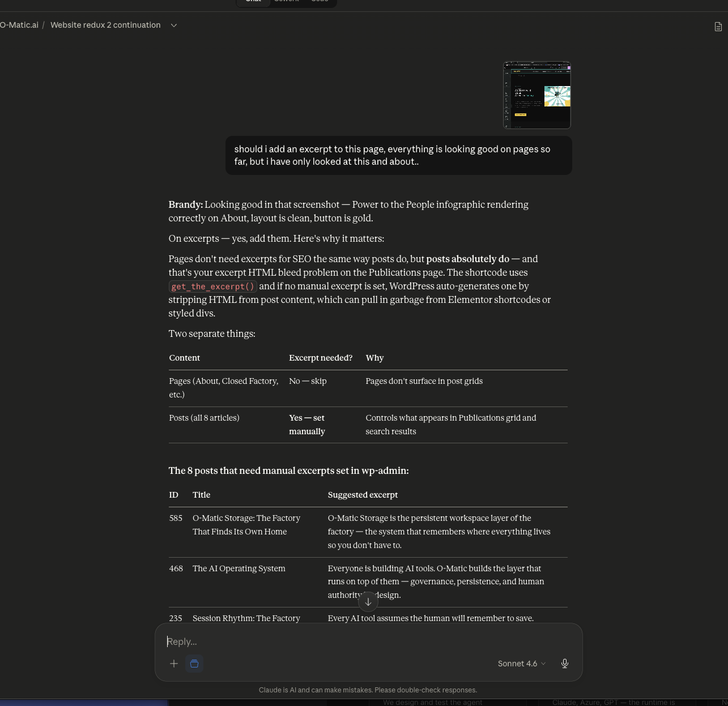The height and width of the screenshot is (706, 728).
Task: Click the "Website redux 2 continuation" chat title
Action: (x=105, y=25)
